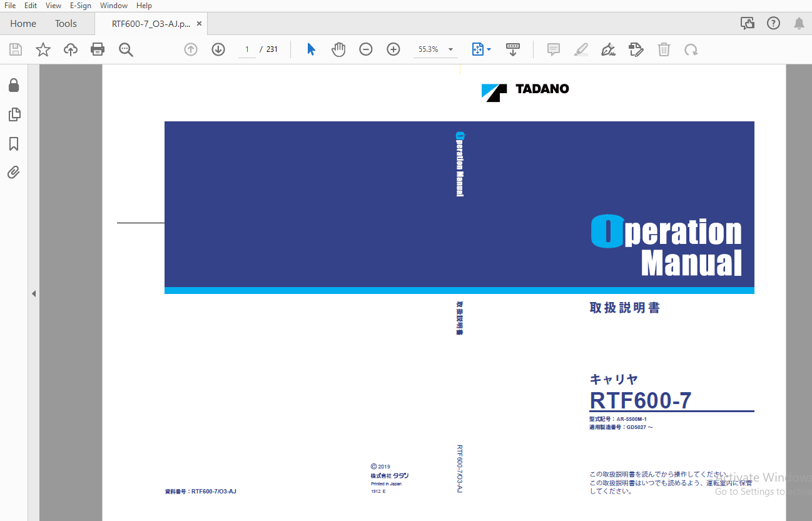
Task: Open the Window menu
Action: [x=114, y=6]
